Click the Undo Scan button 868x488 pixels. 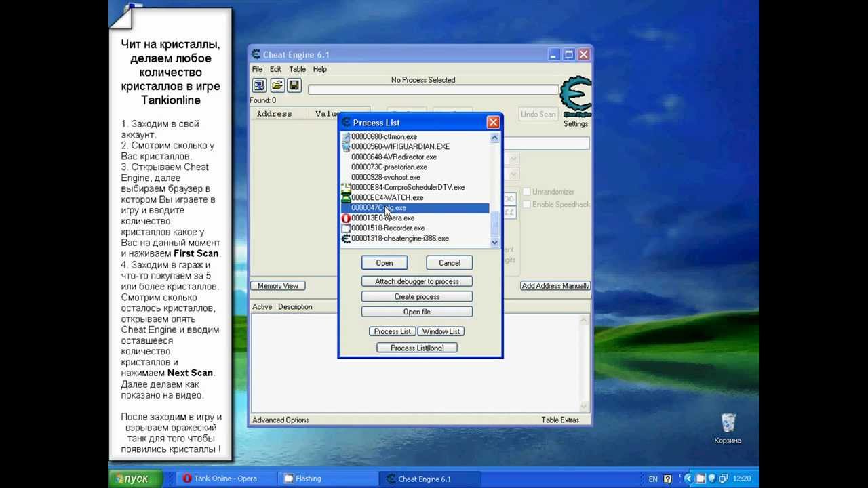click(538, 114)
